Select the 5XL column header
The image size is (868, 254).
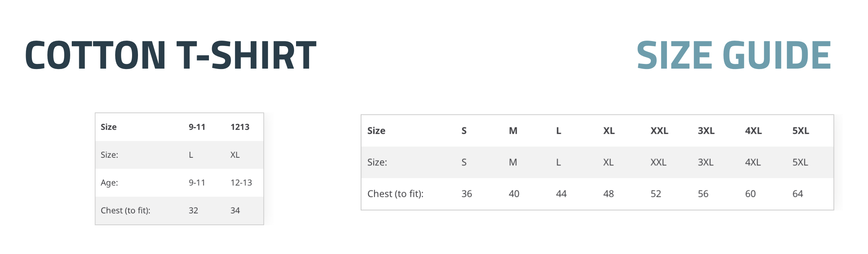801,131
